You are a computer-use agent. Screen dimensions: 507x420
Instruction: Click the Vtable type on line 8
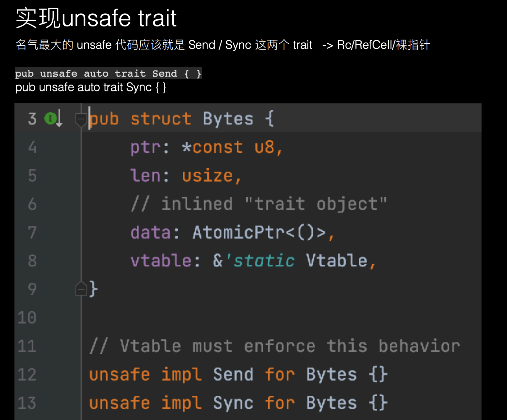[x=336, y=261]
